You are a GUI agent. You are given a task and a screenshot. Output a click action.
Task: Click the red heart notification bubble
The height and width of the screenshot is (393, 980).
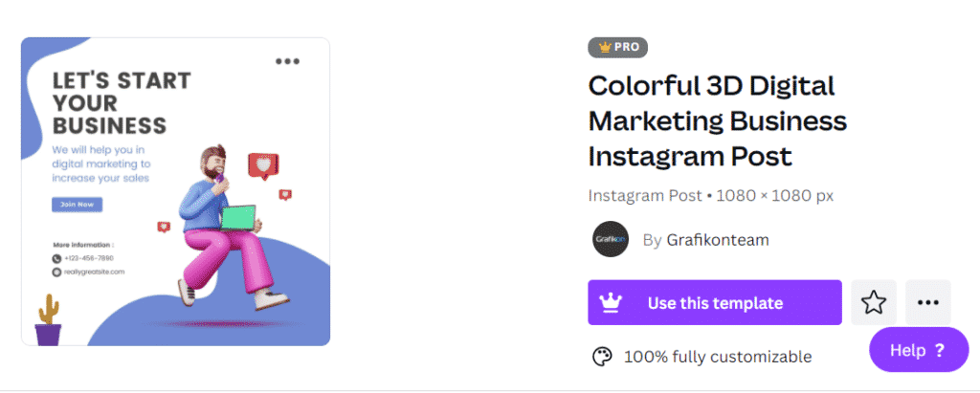point(260,167)
